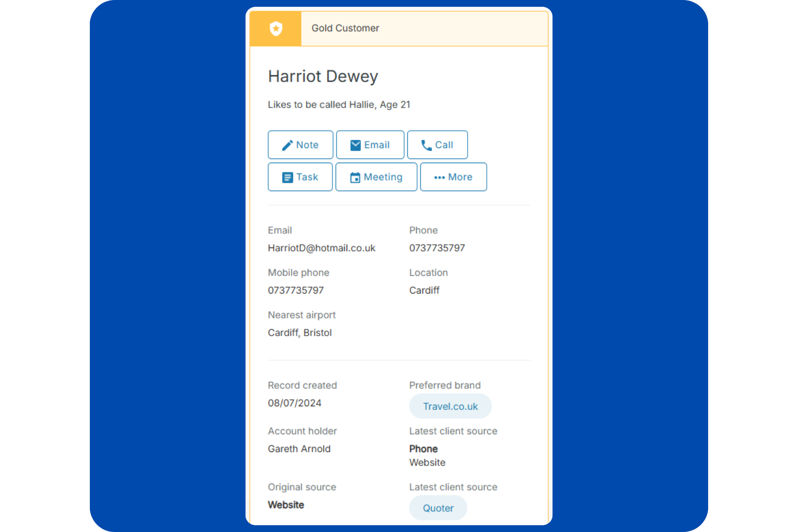Screen dimensions: 798x532
Task: Click the pencil icon on Note button
Action: (287, 145)
